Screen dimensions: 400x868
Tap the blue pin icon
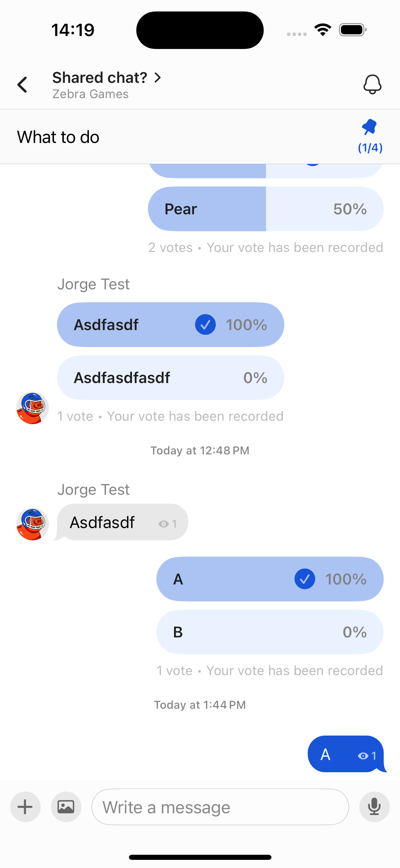pos(369,127)
